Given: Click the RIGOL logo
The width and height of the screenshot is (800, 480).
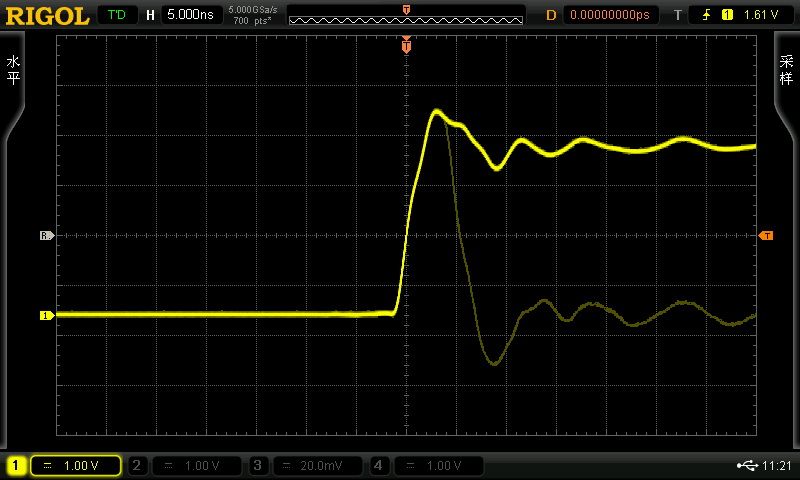Looking at the screenshot, I should (48, 14).
